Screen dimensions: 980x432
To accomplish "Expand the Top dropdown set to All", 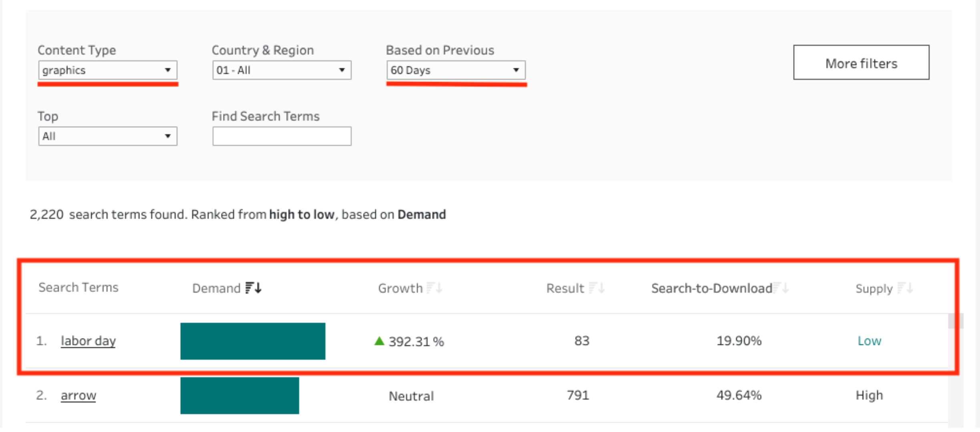I will [x=108, y=136].
